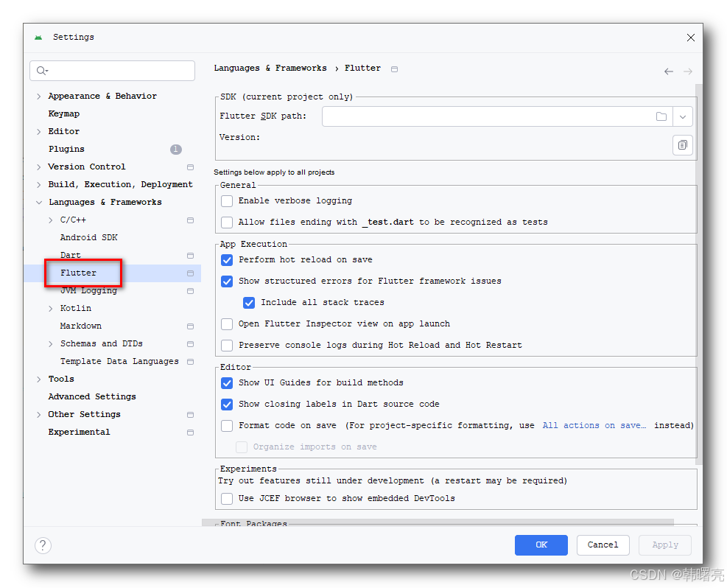
Task: Enable verbose logging checkbox
Action: (227, 201)
